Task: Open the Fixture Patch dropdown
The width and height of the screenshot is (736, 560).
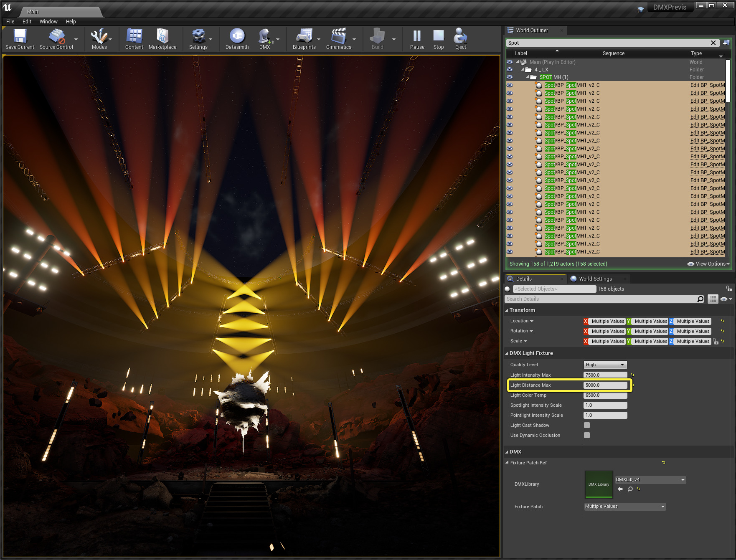Action: tap(624, 507)
